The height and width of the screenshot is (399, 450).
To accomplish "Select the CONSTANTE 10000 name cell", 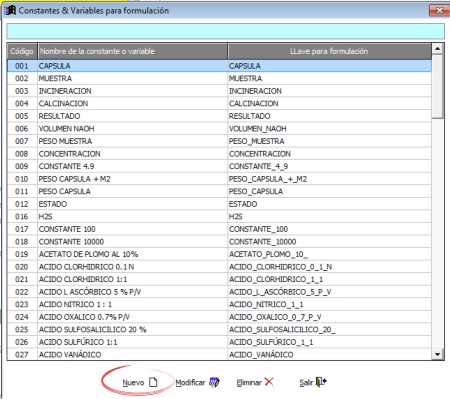I will [x=132, y=242].
